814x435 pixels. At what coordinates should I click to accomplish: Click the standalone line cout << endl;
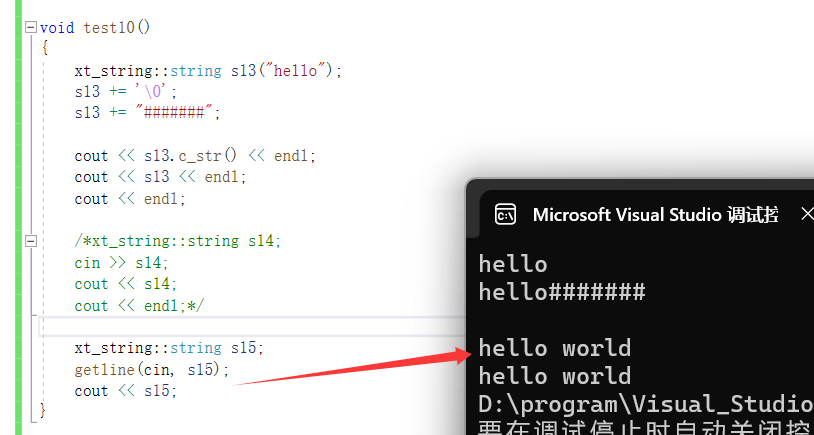coord(130,199)
